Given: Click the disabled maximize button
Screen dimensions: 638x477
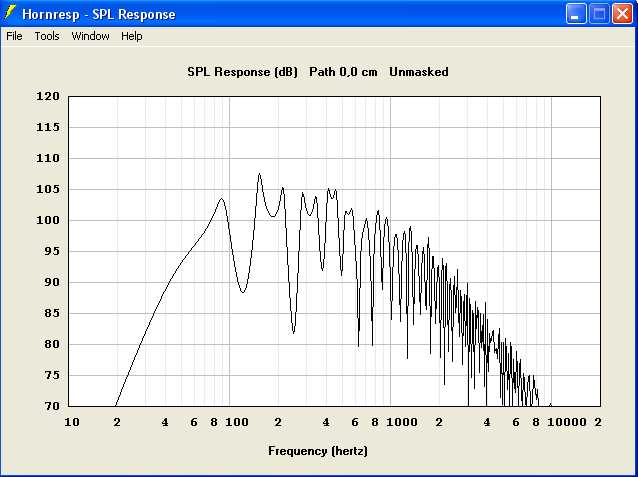Looking at the screenshot, I should pos(599,14).
